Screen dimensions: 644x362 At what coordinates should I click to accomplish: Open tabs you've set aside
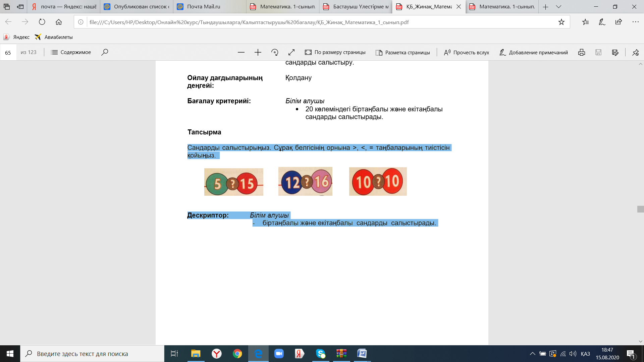[x=7, y=7]
